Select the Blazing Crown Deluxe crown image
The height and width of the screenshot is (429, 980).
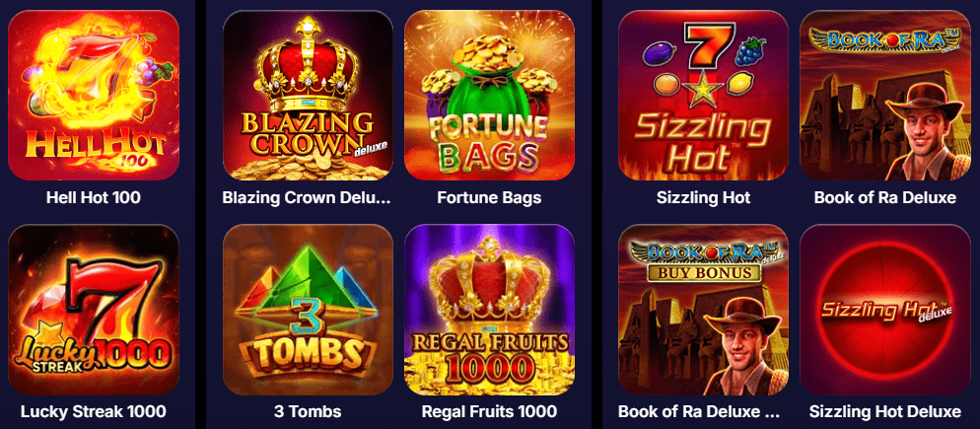(309, 95)
